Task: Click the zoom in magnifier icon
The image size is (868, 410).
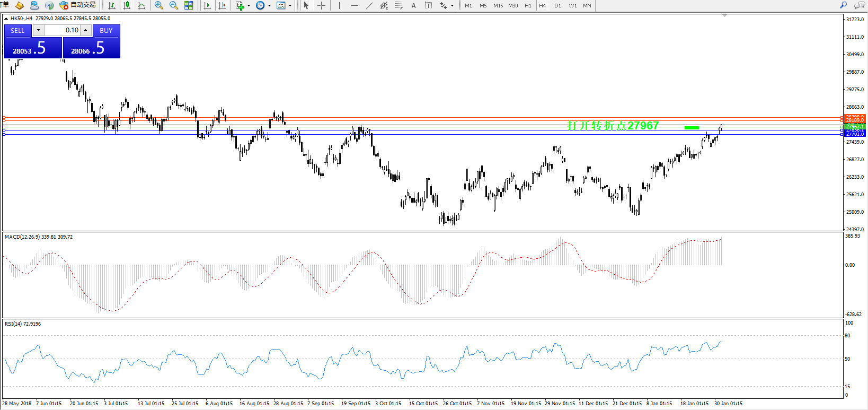Action: 158,5
